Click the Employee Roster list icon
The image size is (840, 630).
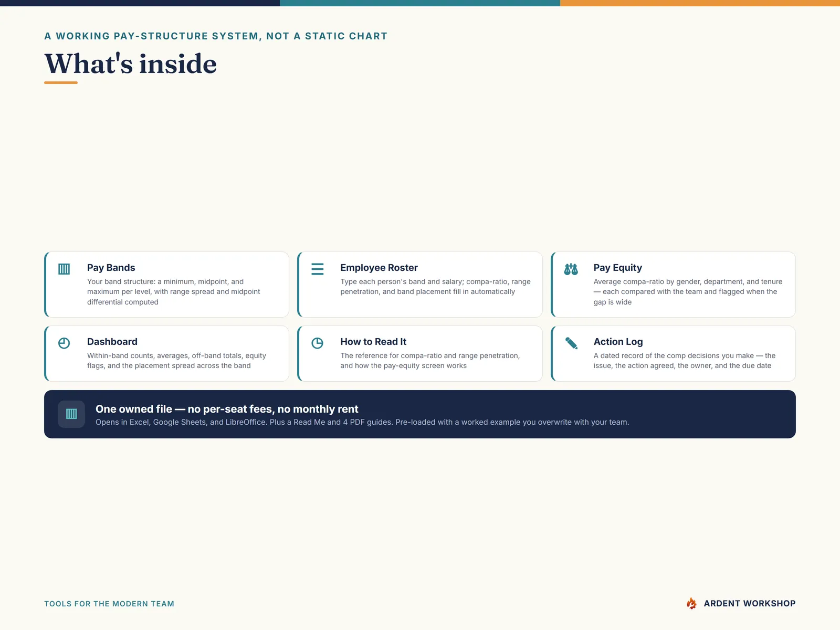[x=318, y=269]
